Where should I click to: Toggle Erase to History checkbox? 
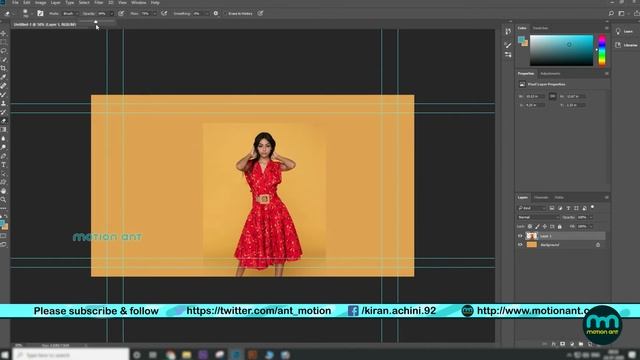point(225,13)
